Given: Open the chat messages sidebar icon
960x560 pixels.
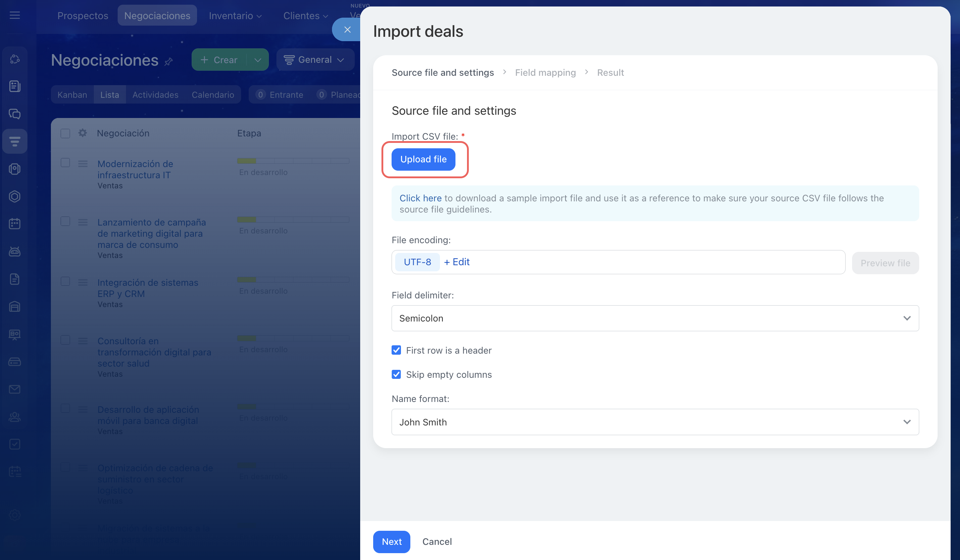Looking at the screenshot, I should click(x=15, y=114).
